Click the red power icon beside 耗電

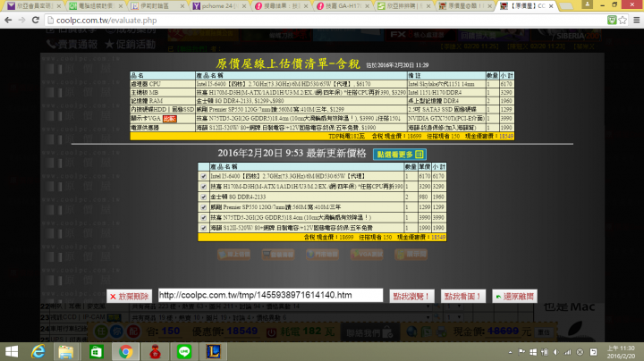[x=271, y=332]
